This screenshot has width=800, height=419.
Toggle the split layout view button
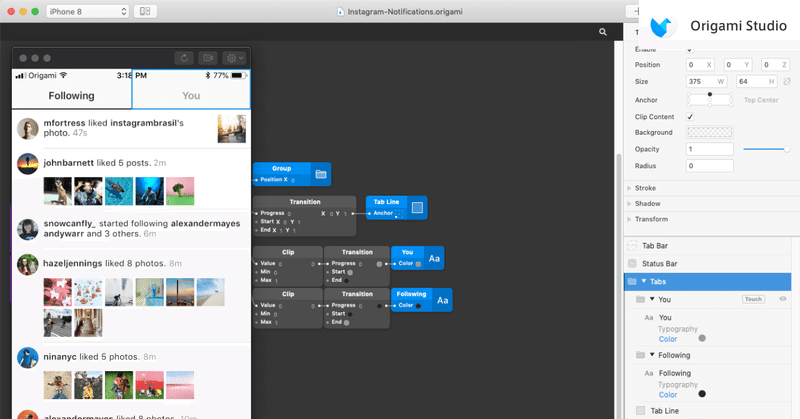145,11
